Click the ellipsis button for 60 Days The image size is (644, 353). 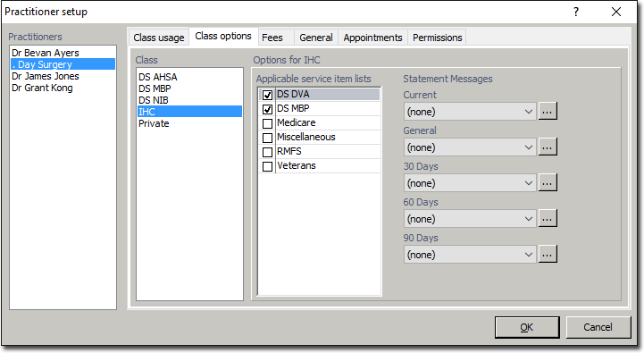coord(548,219)
